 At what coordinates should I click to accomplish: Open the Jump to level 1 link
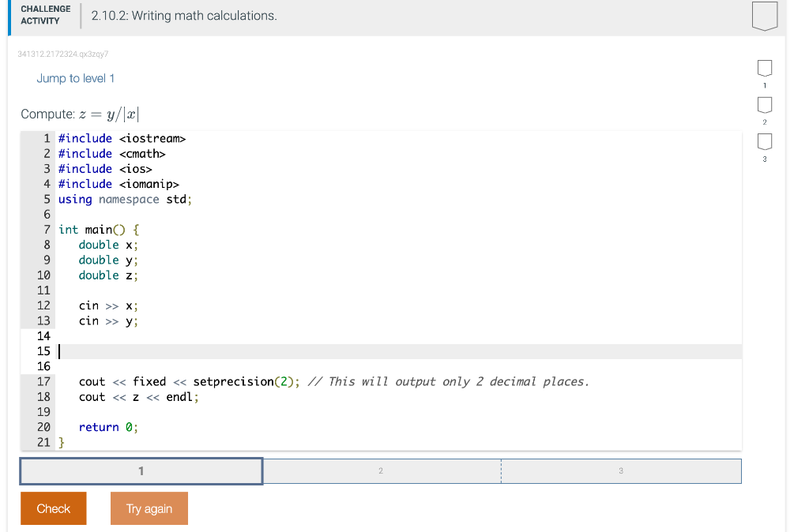click(76, 78)
